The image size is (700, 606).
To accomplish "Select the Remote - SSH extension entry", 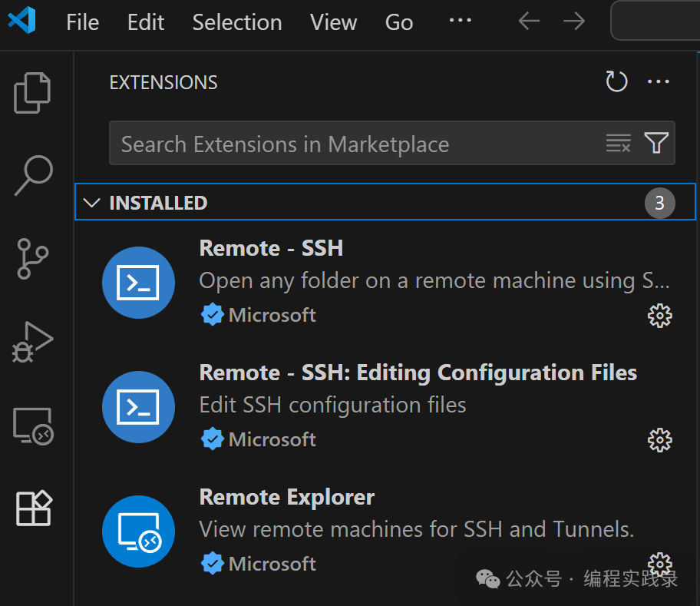I will coord(345,280).
